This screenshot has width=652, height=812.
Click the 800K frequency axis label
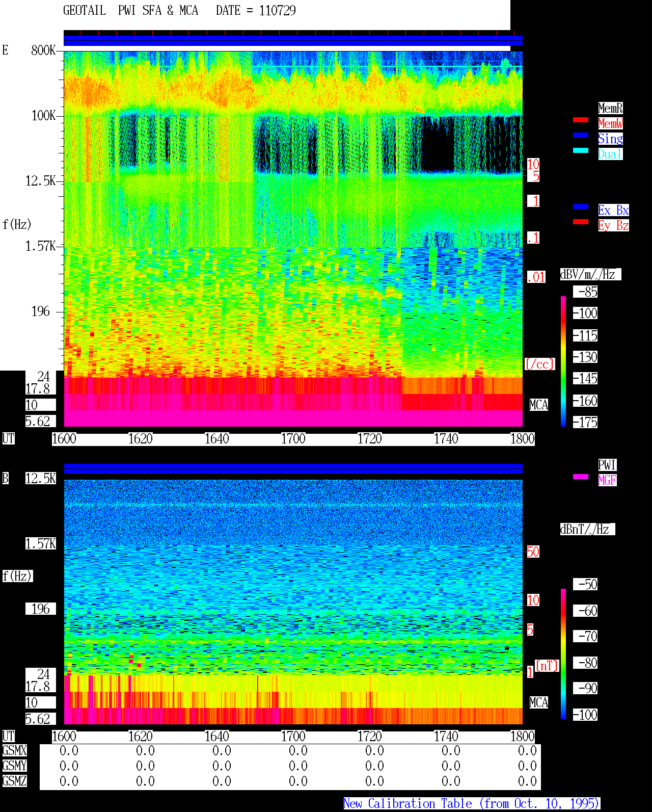[43, 50]
